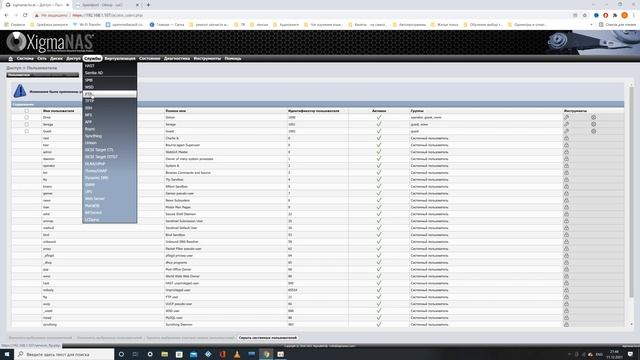Open the Сеть menu
The width and height of the screenshot is (640, 360).
pyautogui.click(x=42, y=58)
